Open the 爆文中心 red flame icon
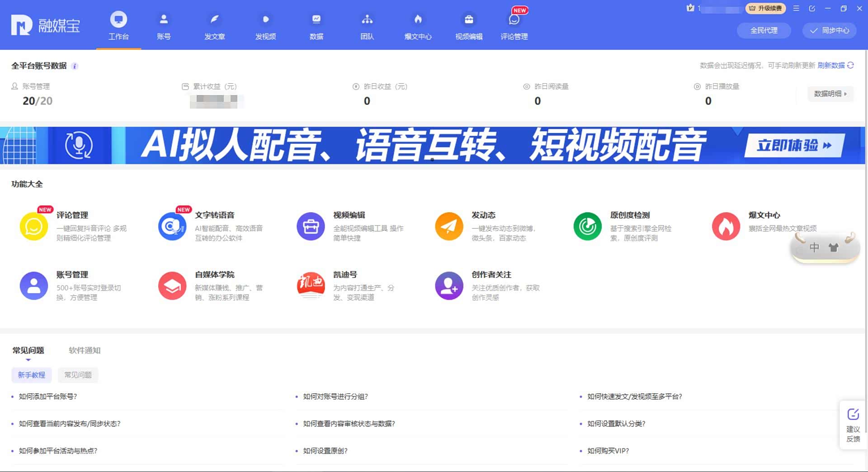 pyautogui.click(x=726, y=226)
